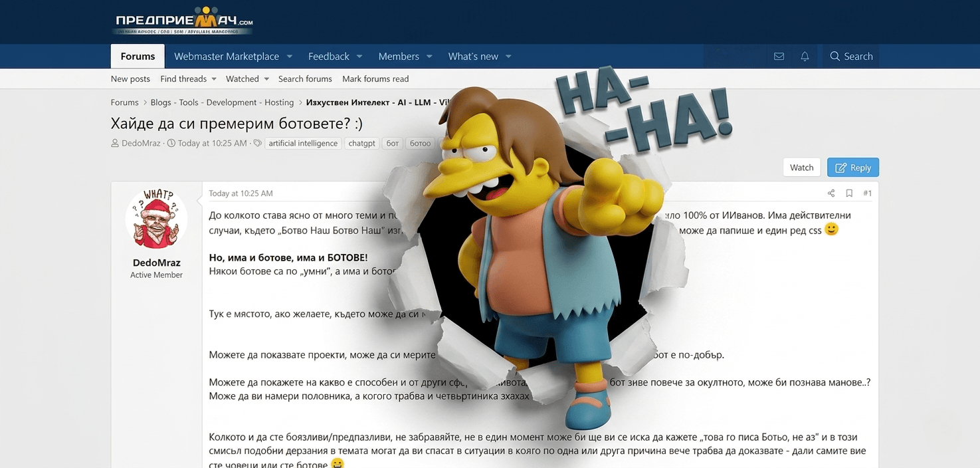The image size is (980, 468).
Task: Open Webmaster Marketplace menu item
Action: click(x=227, y=57)
